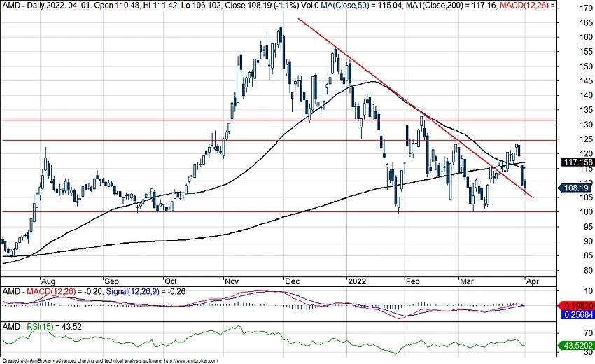Click the 90 price axis label
This screenshot has height=364, width=595.
click(588, 241)
